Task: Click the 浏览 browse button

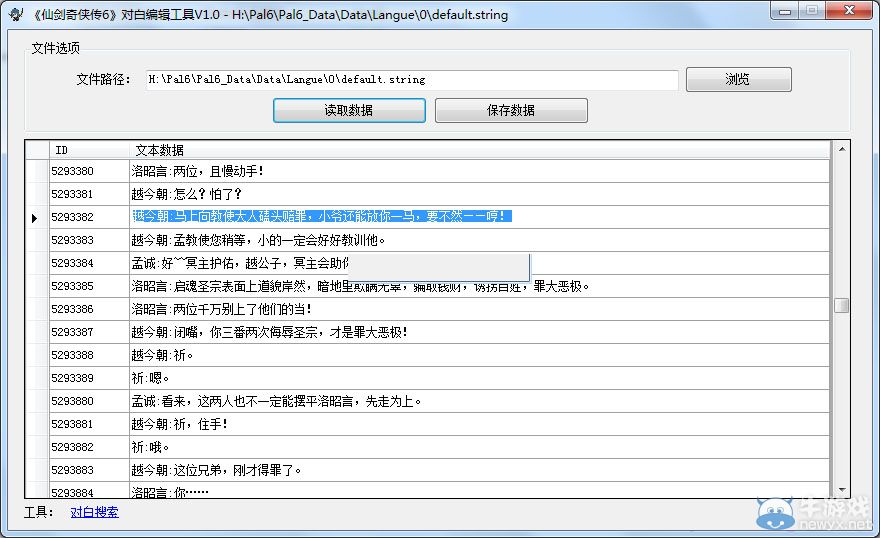Action: coord(739,80)
